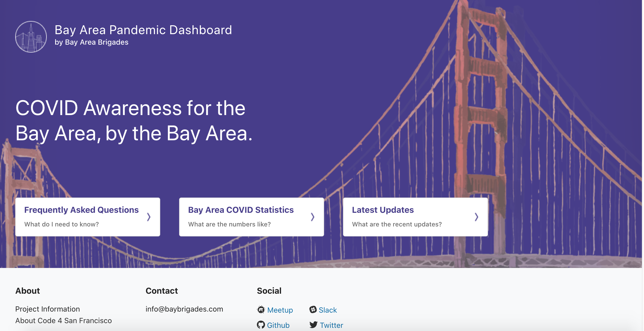
Task: Click the Slack icon in Social section
Action: pos(313,309)
